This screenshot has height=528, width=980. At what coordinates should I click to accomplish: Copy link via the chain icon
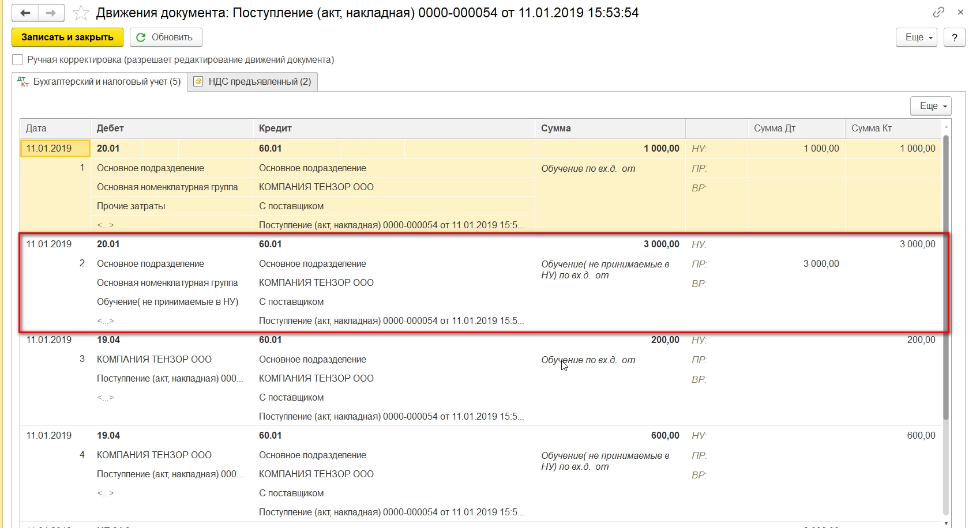(938, 12)
